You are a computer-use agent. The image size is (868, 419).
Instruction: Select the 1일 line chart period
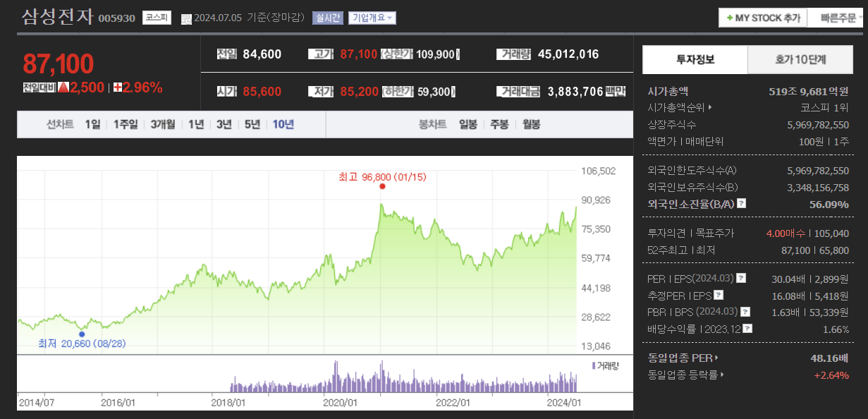click(92, 124)
